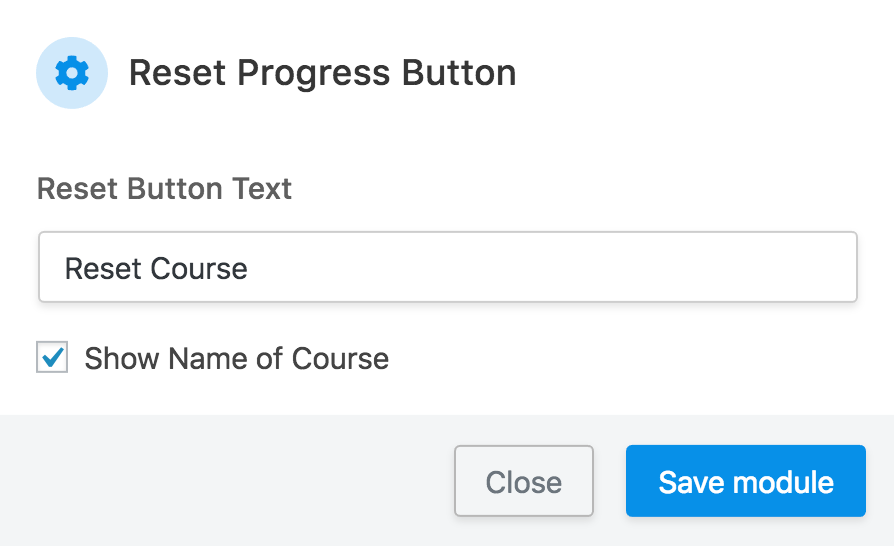Click the Reset Progress Button heading

[x=322, y=73]
